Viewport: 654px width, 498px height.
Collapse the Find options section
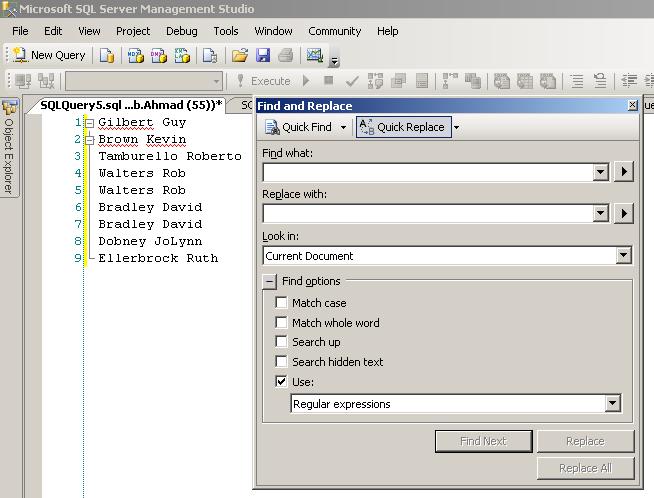tap(269, 282)
